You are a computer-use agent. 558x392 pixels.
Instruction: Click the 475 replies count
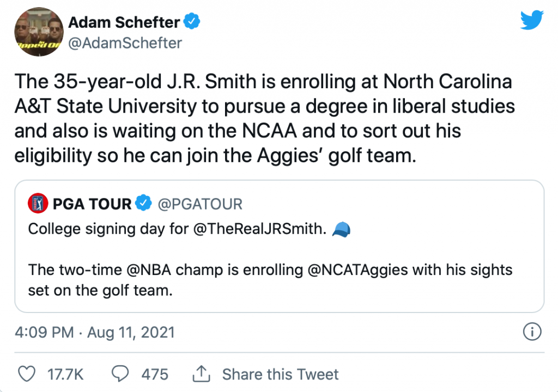(x=155, y=375)
